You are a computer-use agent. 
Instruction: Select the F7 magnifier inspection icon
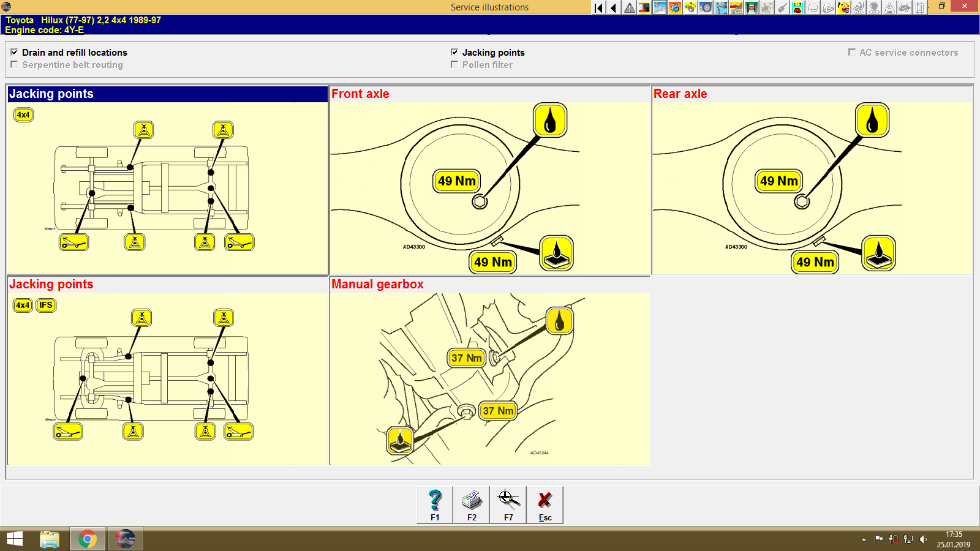(x=508, y=503)
